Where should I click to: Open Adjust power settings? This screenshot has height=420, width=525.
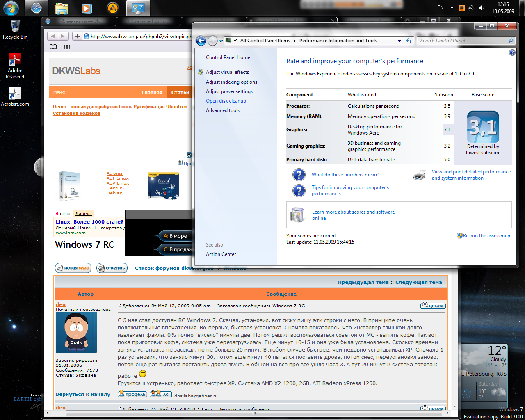[x=229, y=91]
